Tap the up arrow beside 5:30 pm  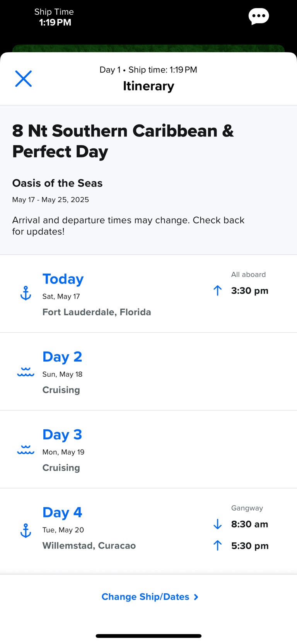click(x=217, y=546)
